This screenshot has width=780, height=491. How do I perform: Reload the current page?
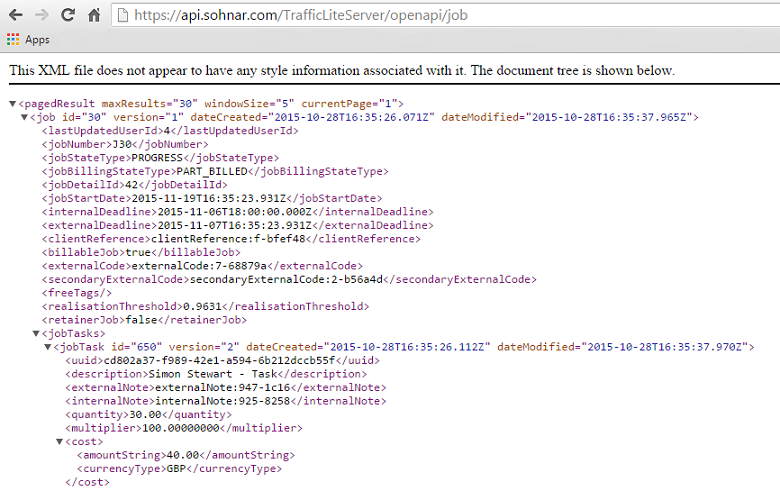click(x=67, y=16)
